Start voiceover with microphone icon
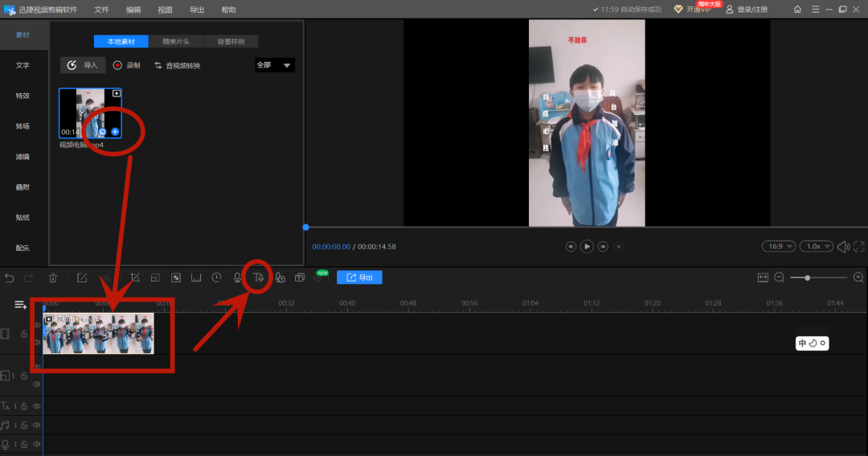This screenshot has height=456, width=868. (237, 277)
